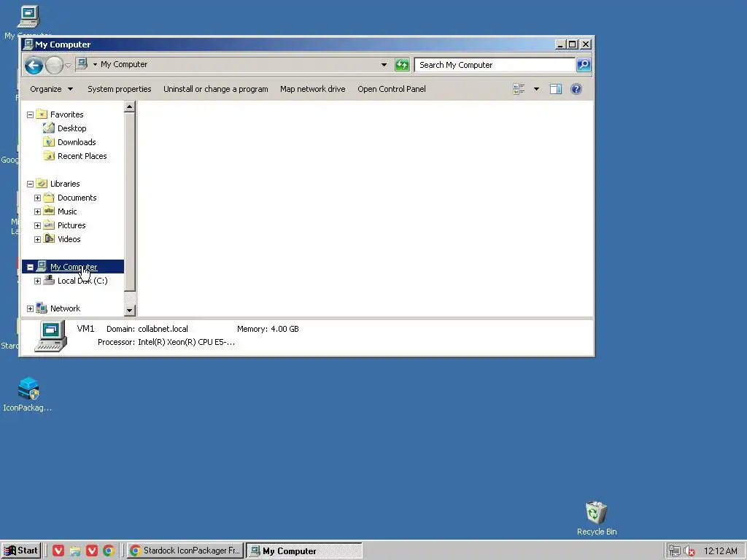Click the 12:12 AM clock
The height and width of the screenshot is (560, 747).
point(720,551)
